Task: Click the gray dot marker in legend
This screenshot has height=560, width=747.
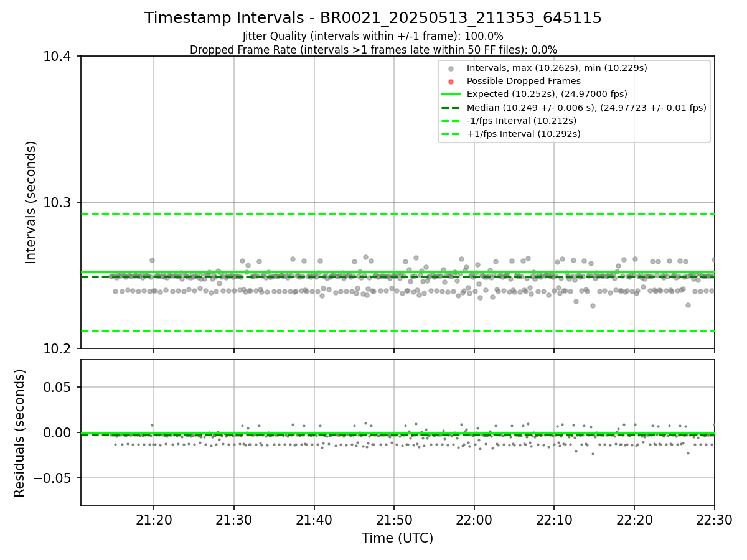Action: coord(451,68)
